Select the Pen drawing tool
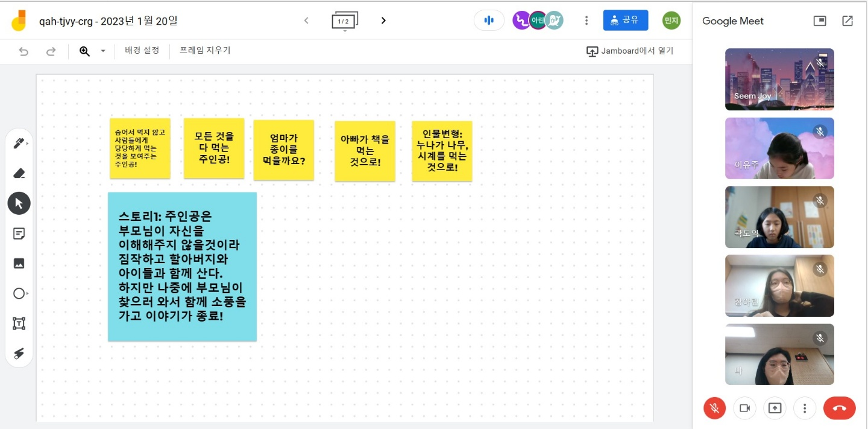The height and width of the screenshot is (429, 868). pyautogui.click(x=19, y=144)
